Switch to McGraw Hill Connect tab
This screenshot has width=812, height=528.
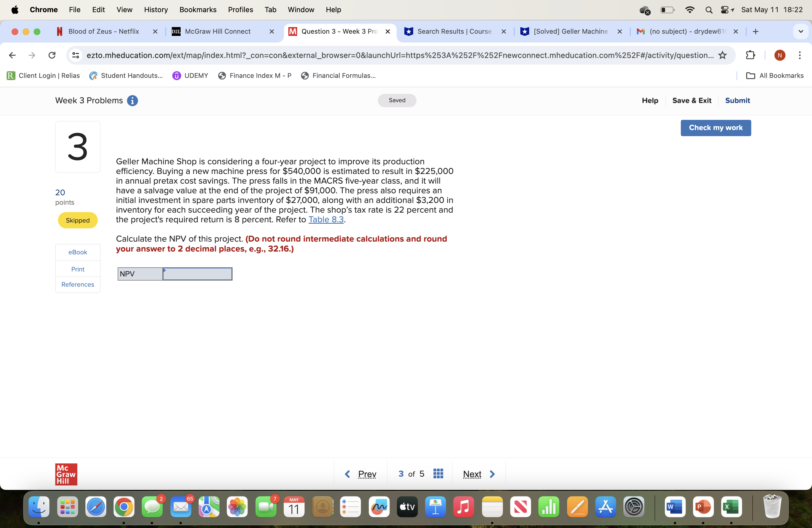coord(218,32)
